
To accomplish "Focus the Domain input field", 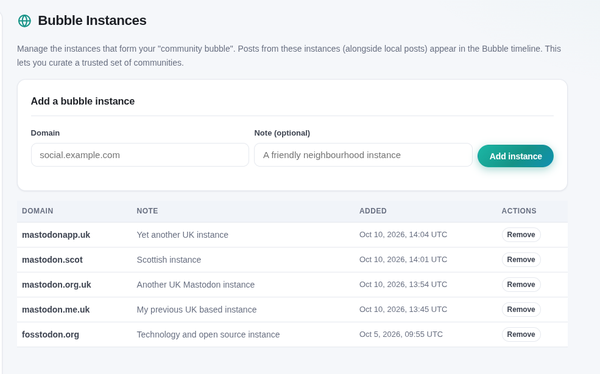I will (140, 155).
